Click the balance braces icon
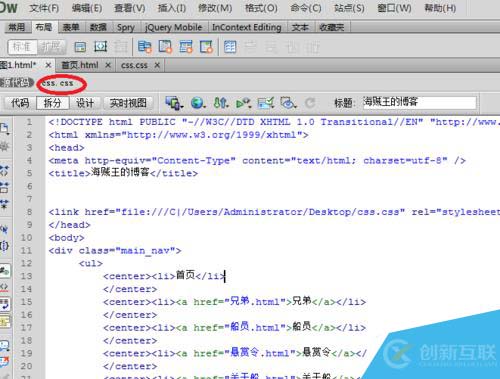This screenshot has height=379, width=500. (x=5, y=246)
